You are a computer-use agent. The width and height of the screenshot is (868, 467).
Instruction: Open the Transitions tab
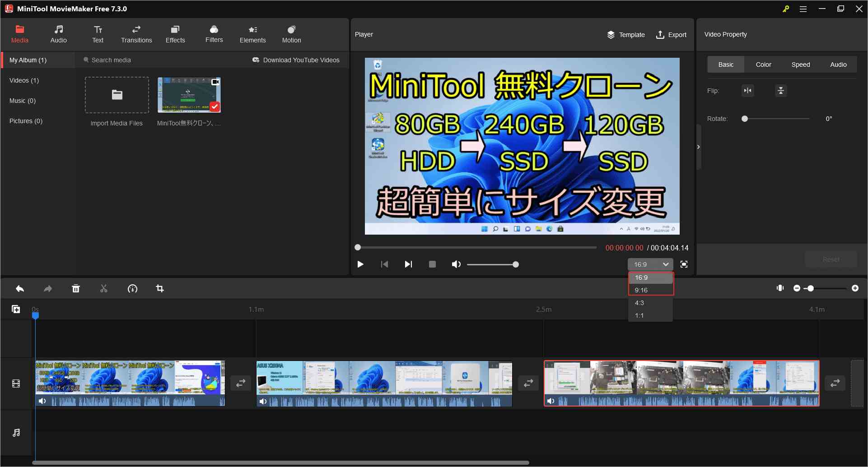(x=136, y=34)
